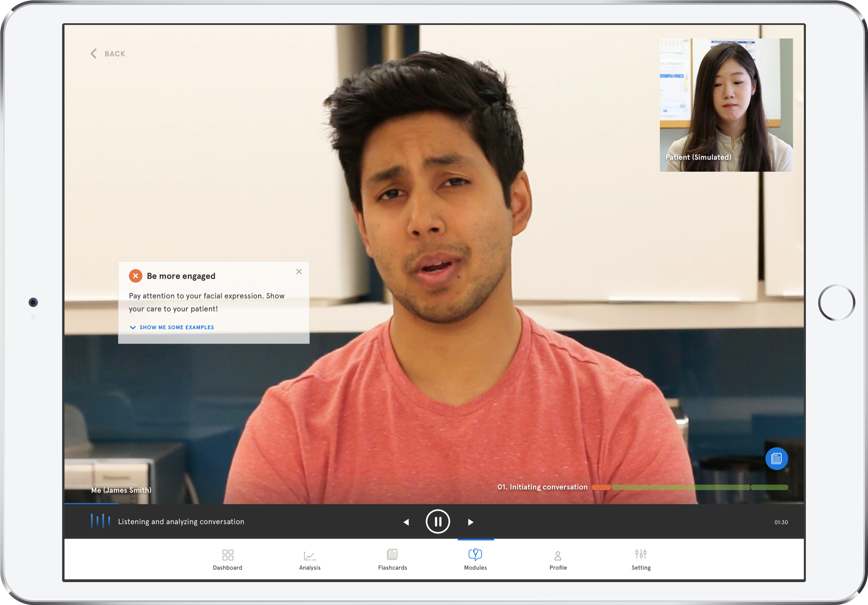Image resolution: width=868 pixels, height=605 pixels.
Task: Click the 'Pay attention to your facial expression' tip text
Action: click(x=207, y=302)
